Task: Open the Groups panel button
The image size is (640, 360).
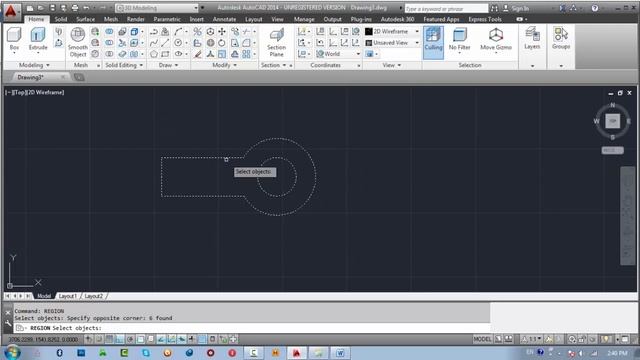Action: (561, 39)
